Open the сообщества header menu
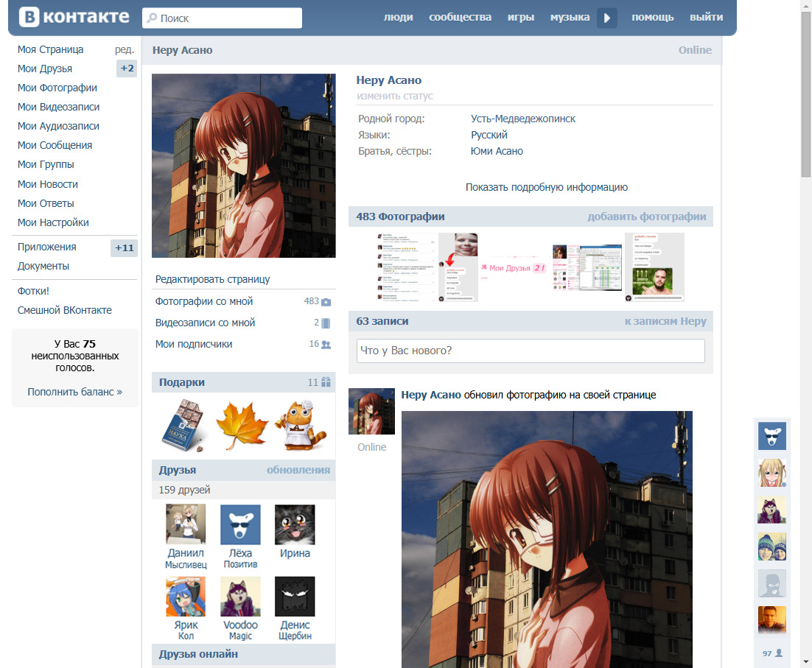This screenshot has height=668, width=812. [x=461, y=17]
